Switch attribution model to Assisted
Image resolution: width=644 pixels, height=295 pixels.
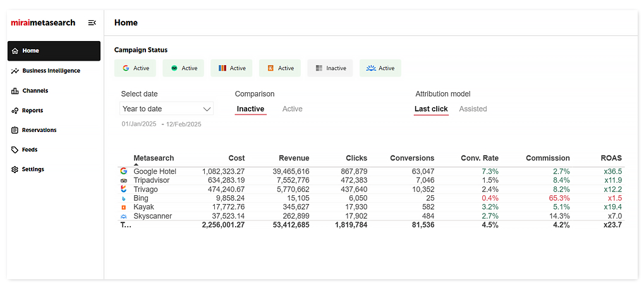point(473,109)
